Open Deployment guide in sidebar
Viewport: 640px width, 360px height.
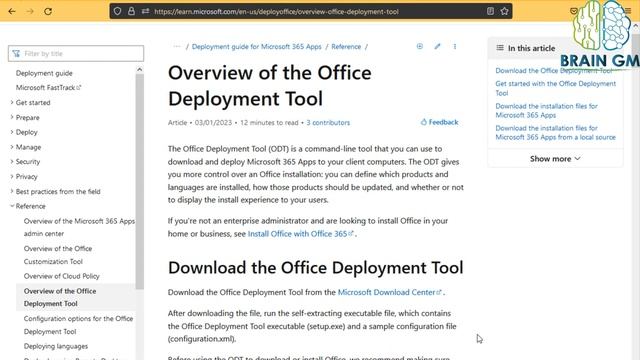pos(44,73)
